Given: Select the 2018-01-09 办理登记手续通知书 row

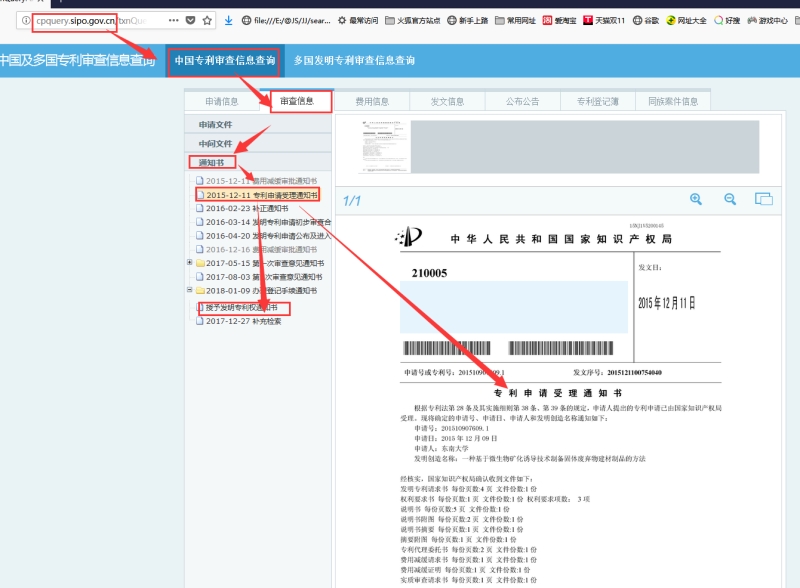Looking at the screenshot, I should coord(257,291).
